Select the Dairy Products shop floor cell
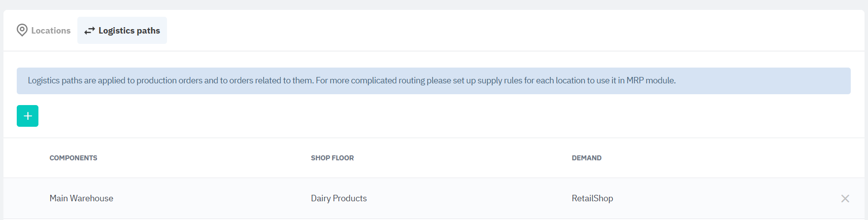Screen dimensions: 868x220 point(338,198)
